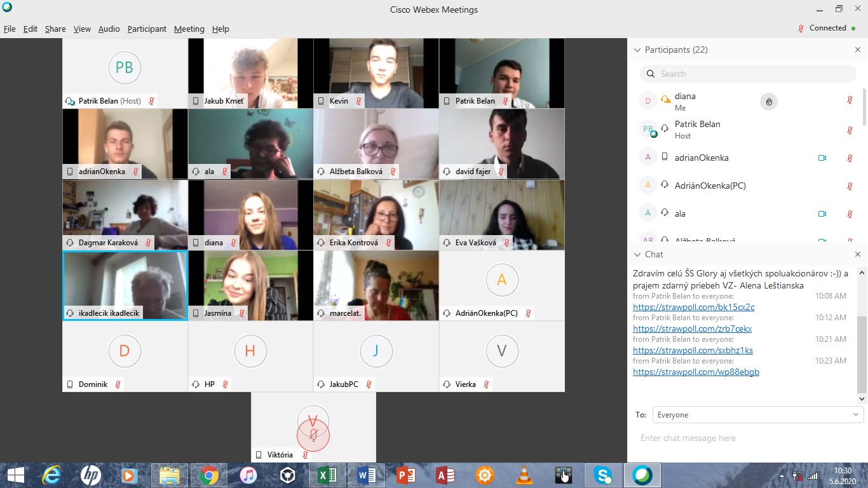Click AdriánOkenka(PC)'s muted mic icon in Participants list
Screen dimensions: 868x488
click(x=850, y=186)
